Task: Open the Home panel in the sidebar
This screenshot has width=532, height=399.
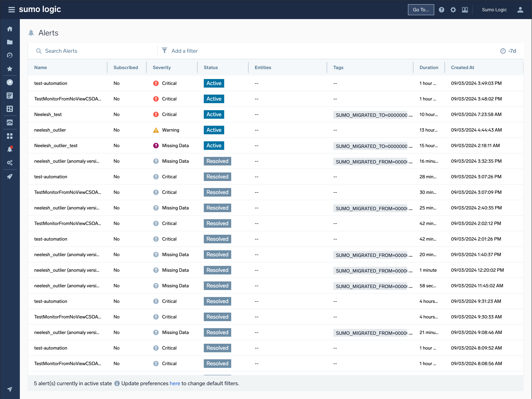Action: 10,29
